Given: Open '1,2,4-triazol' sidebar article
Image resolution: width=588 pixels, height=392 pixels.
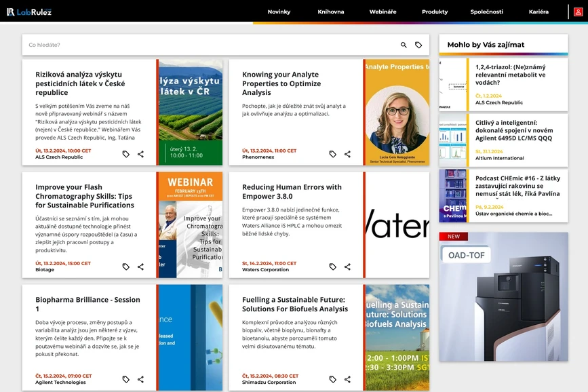Looking at the screenshot, I should click(x=511, y=75).
